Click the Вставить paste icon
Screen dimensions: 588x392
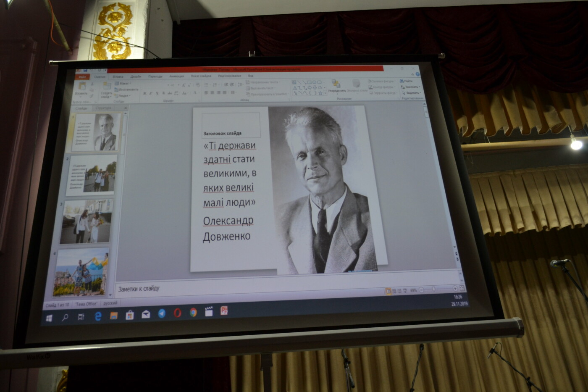pos(82,87)
